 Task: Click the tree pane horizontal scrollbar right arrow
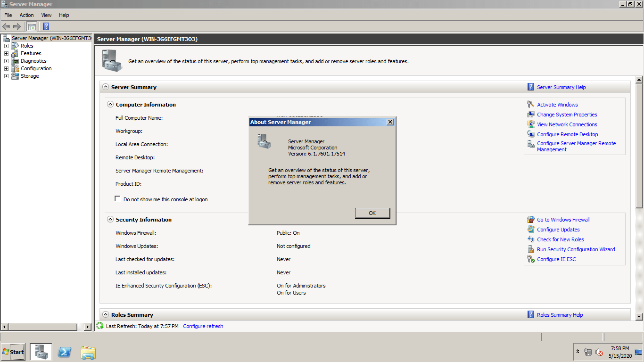pyautogui.click(x=88, y=327)
